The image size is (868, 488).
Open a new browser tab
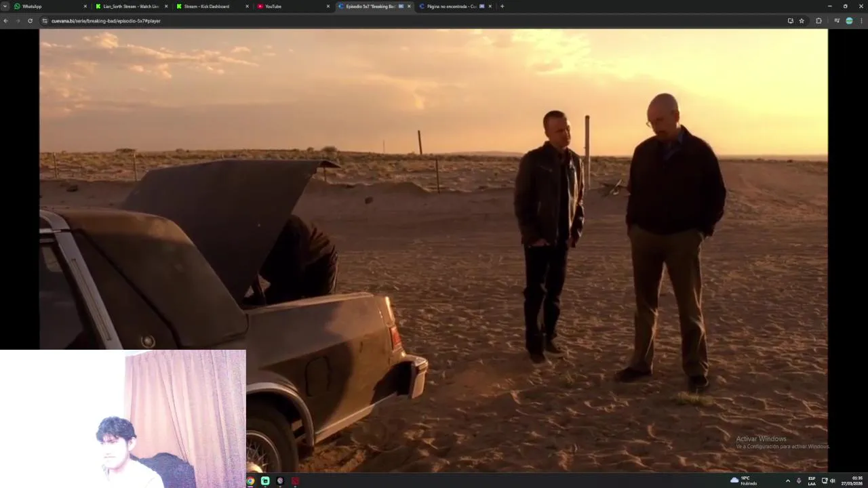pos(502,6)
